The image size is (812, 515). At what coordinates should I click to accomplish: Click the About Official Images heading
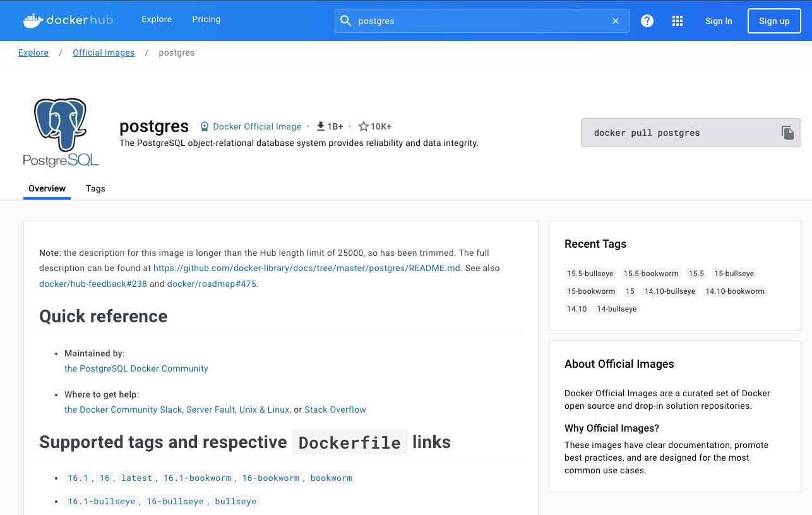tap(619, 364)
